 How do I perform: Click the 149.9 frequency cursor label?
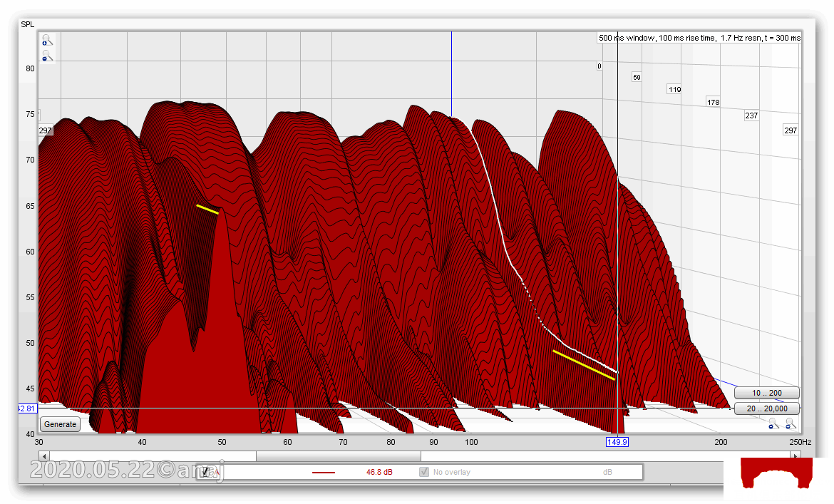pos(617,442)
